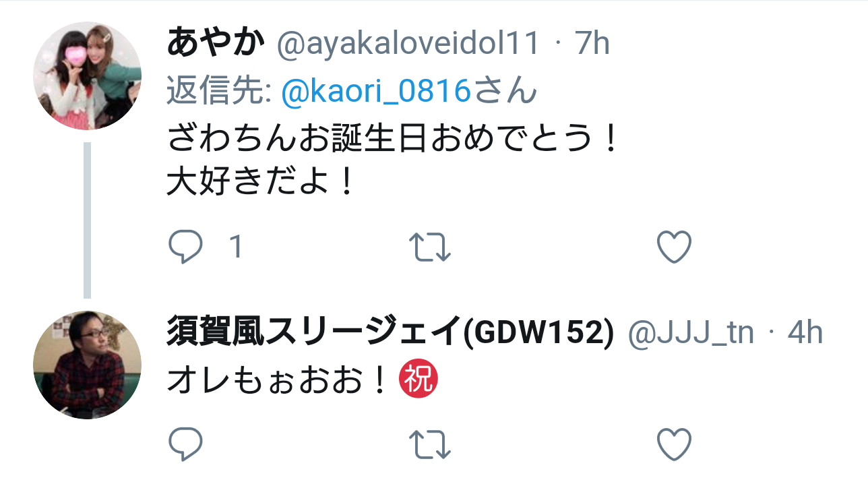
Task: Click the red 祝 emoji
Action: point(418,380)
